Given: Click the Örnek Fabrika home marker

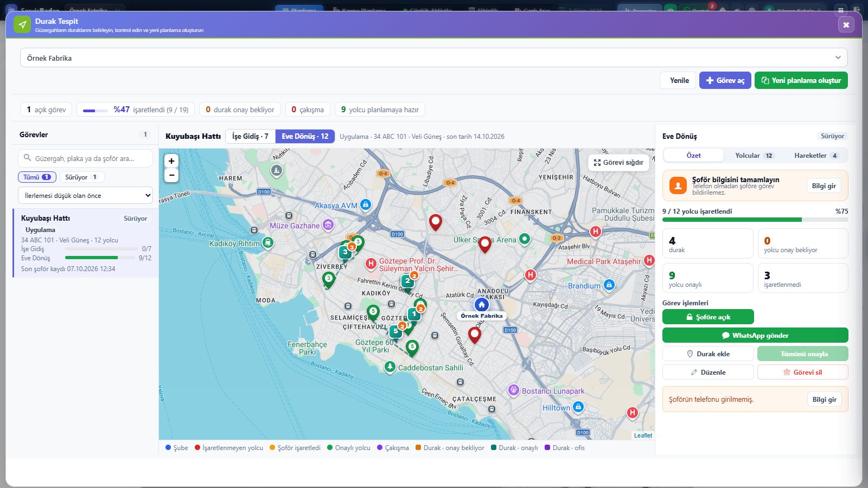Looking at the screenshot, I should tap(481, 304).
